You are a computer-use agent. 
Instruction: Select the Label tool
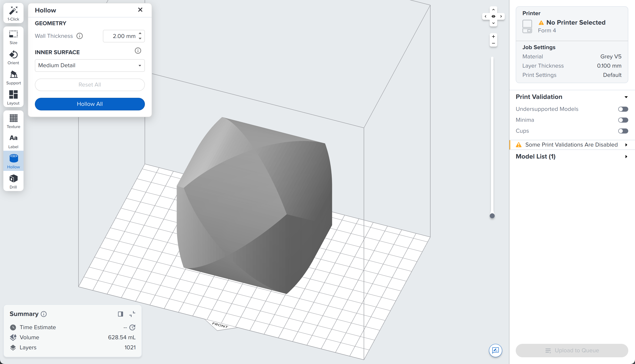click(x=13, y=141)
